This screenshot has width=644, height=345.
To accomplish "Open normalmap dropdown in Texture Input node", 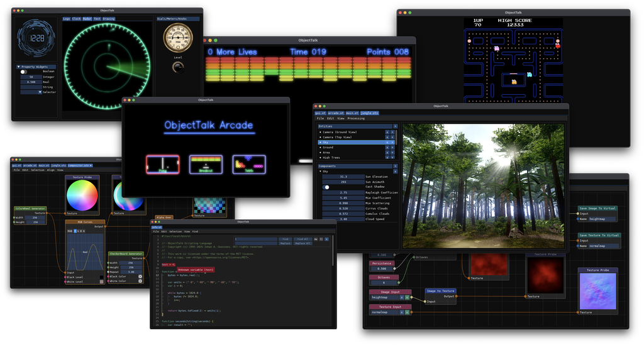I will [407, 312].
